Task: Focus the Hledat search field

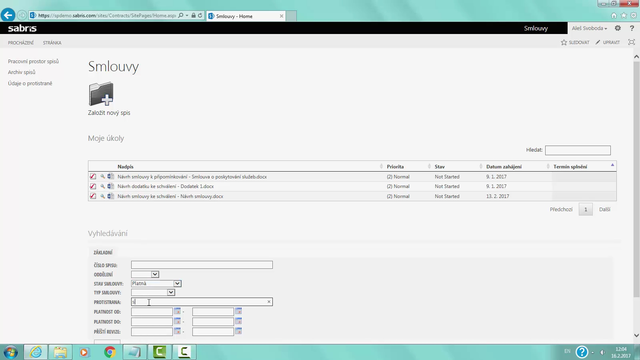Action: (578, 150)
